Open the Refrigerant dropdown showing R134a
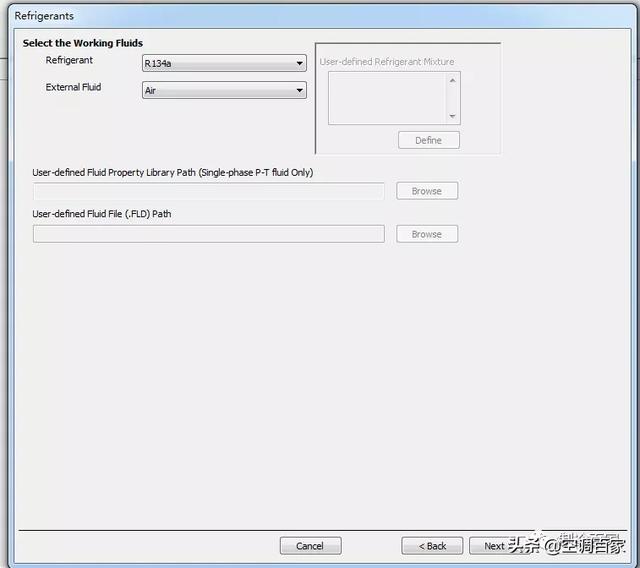Screen dimensions: 640x568 [224, 64]
